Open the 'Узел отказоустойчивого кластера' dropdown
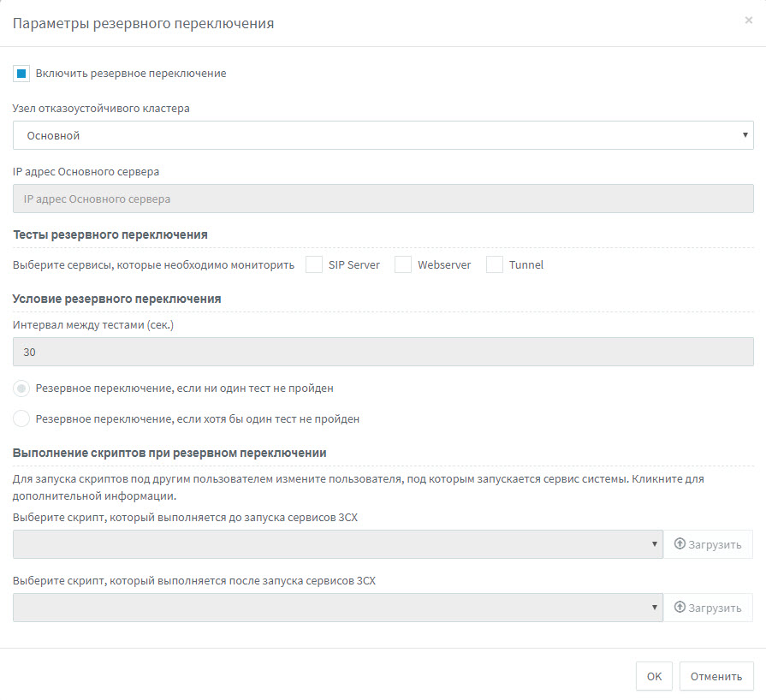This screenshot has height=700, width=766. (x=383, y=135)
